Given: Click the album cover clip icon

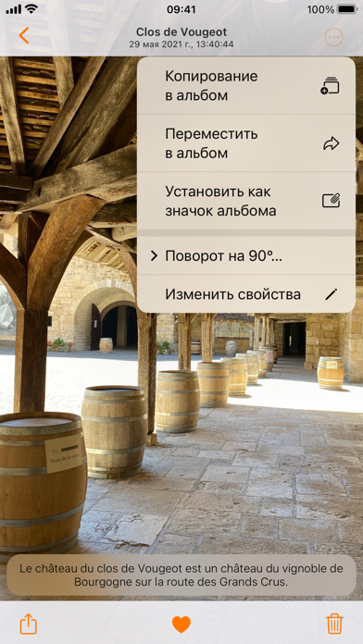Looking at the screenshot, I should 331,201.
